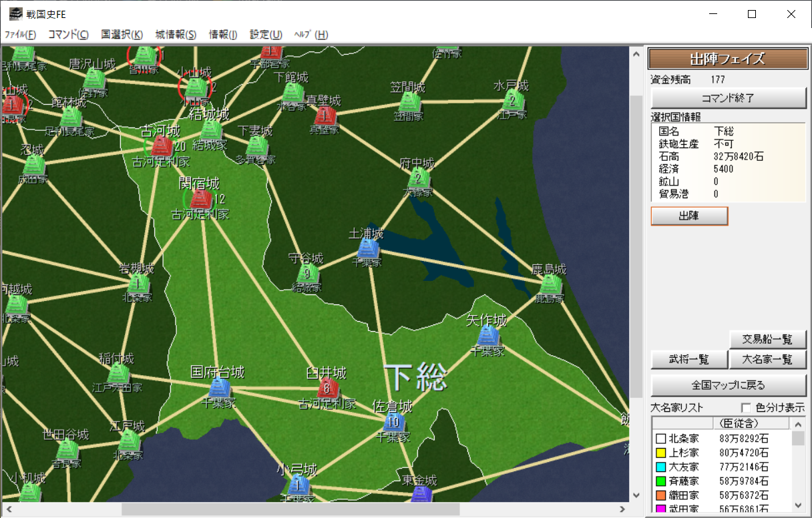Select the 佐倉城 castle icon

coord(393,422)
